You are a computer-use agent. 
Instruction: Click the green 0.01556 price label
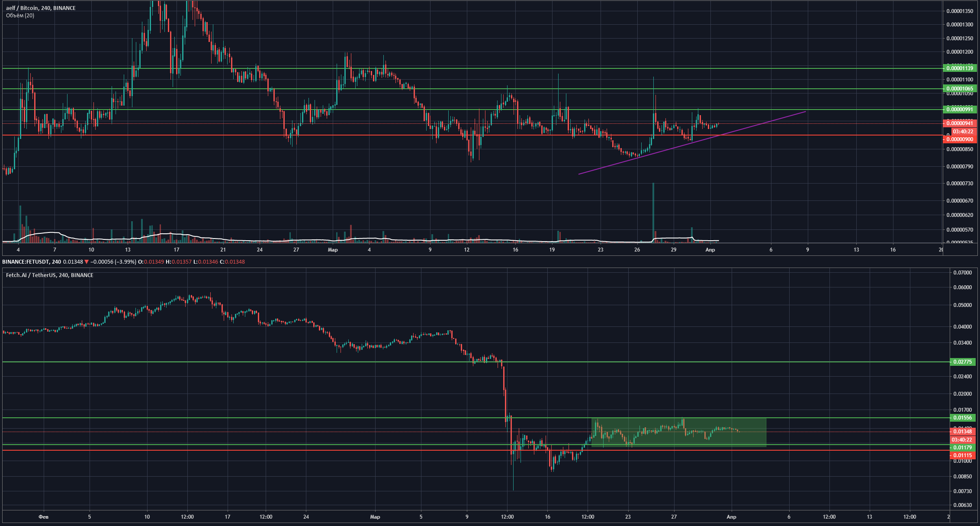click(x=962, y=418)
